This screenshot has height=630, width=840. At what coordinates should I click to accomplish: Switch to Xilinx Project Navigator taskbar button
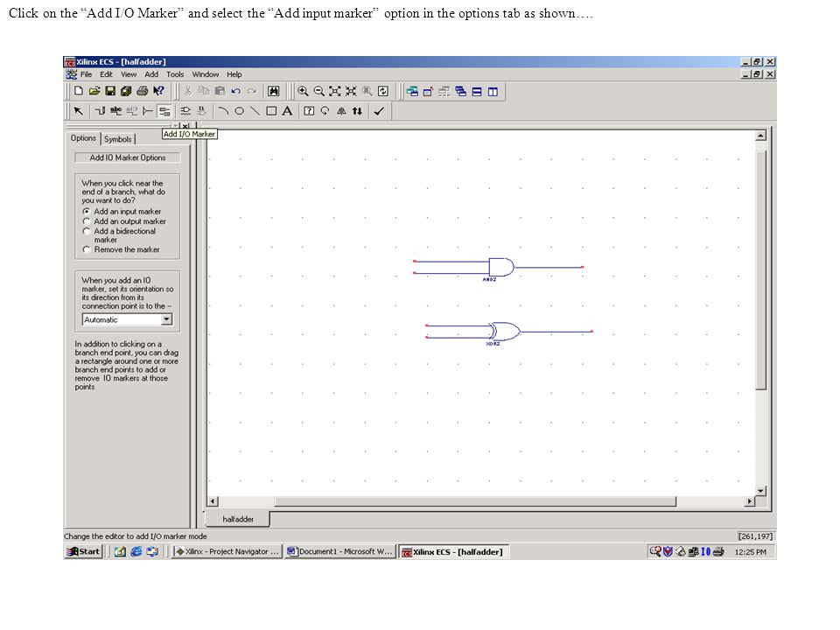227,551
